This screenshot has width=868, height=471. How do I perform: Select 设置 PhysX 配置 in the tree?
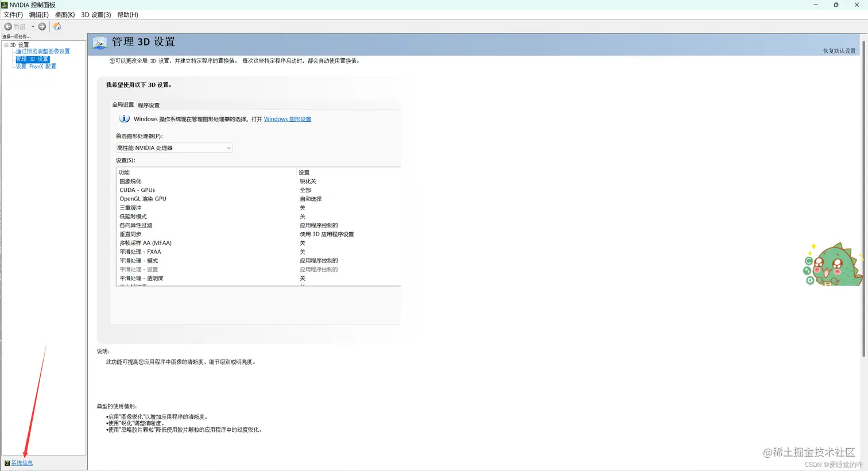coord(36,67)
